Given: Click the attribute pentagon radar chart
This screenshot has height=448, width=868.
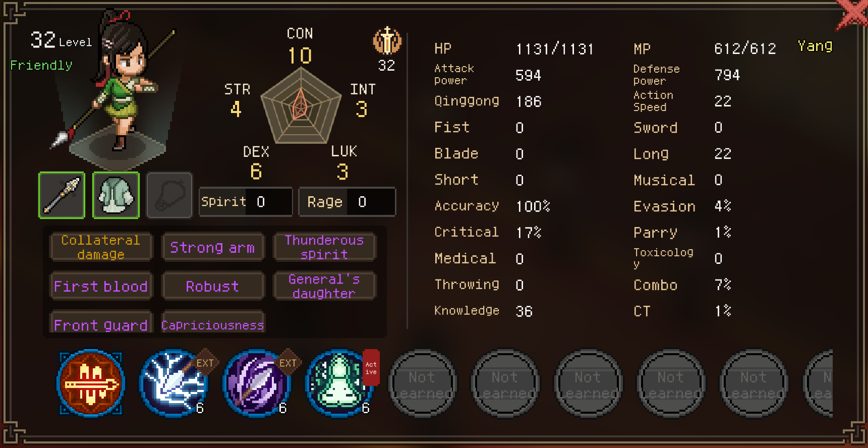Looking at the screenshot, I should (x=301, y=105).
